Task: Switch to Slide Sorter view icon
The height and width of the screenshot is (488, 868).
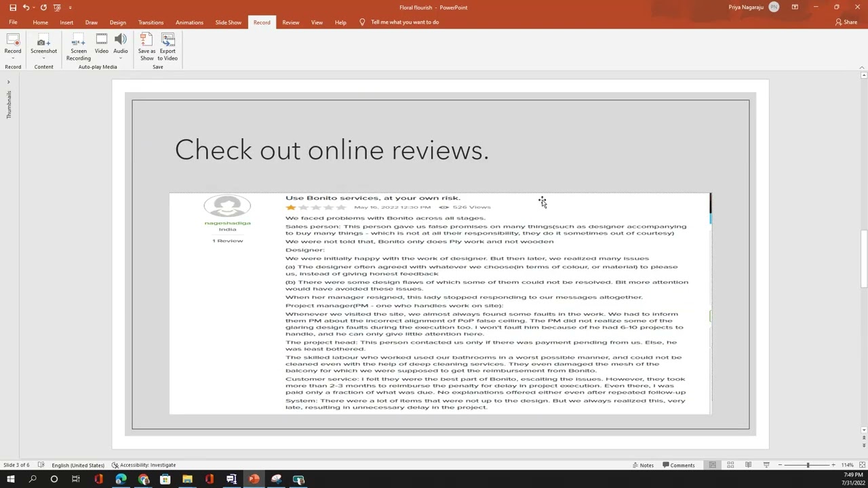Action: coord(730,465)
